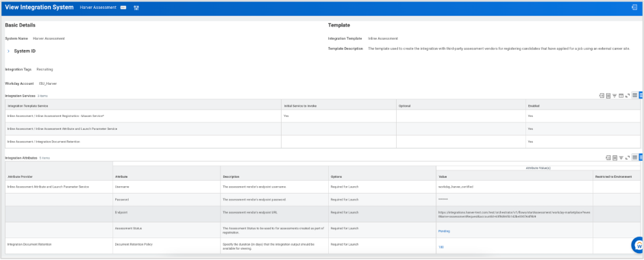The width and height of the screenshot is (644, 260).
Task: Click the masked password value
Action: tap(443, 199)
